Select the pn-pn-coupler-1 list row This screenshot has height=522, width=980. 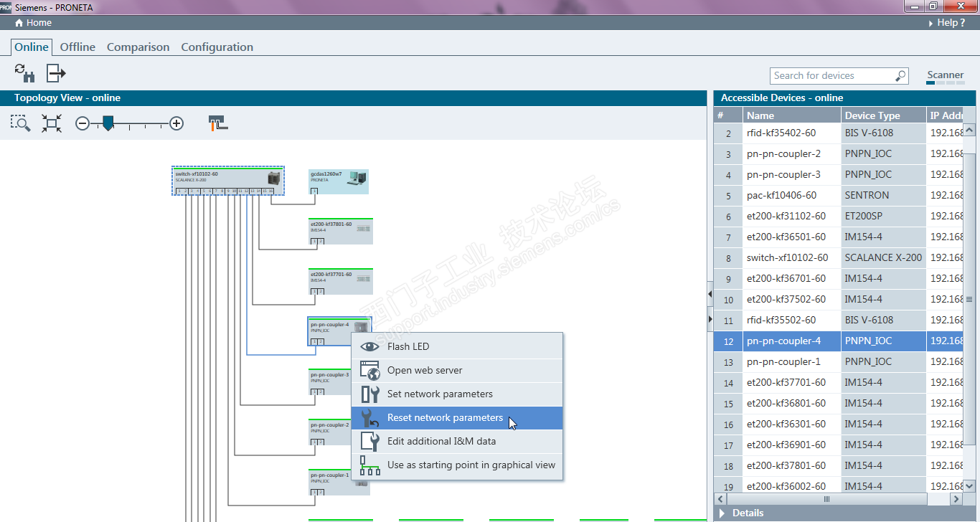point(838,362)
